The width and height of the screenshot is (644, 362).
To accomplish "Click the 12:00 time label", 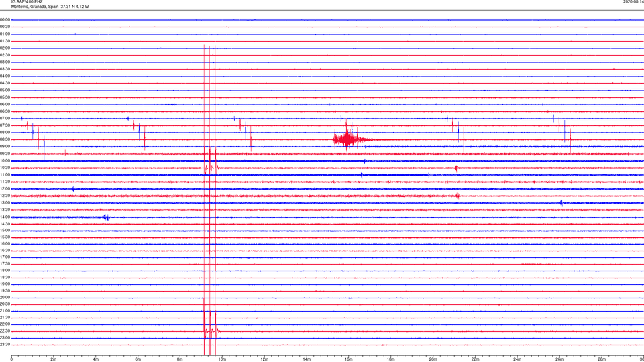I will coord(5,189).
